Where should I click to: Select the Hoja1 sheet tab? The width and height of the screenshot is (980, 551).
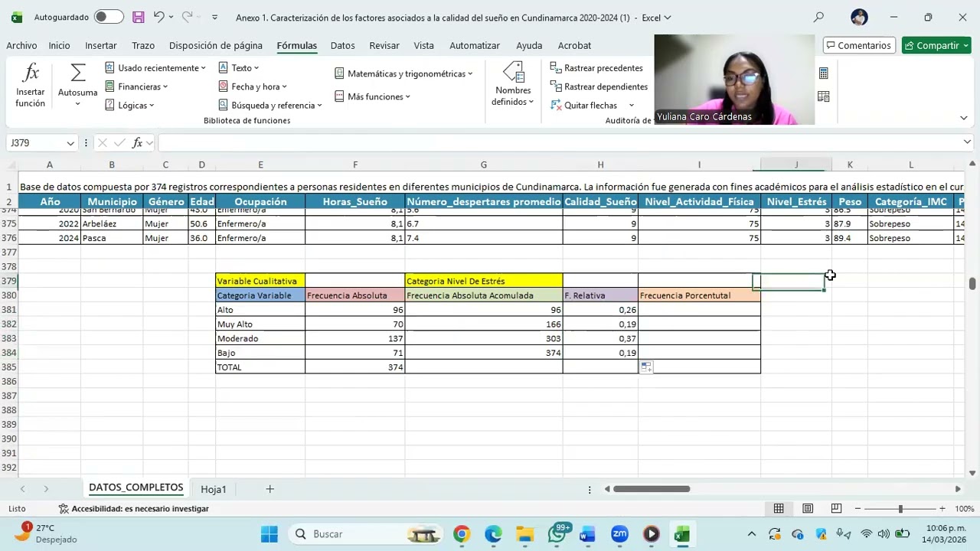pos(214,489)
